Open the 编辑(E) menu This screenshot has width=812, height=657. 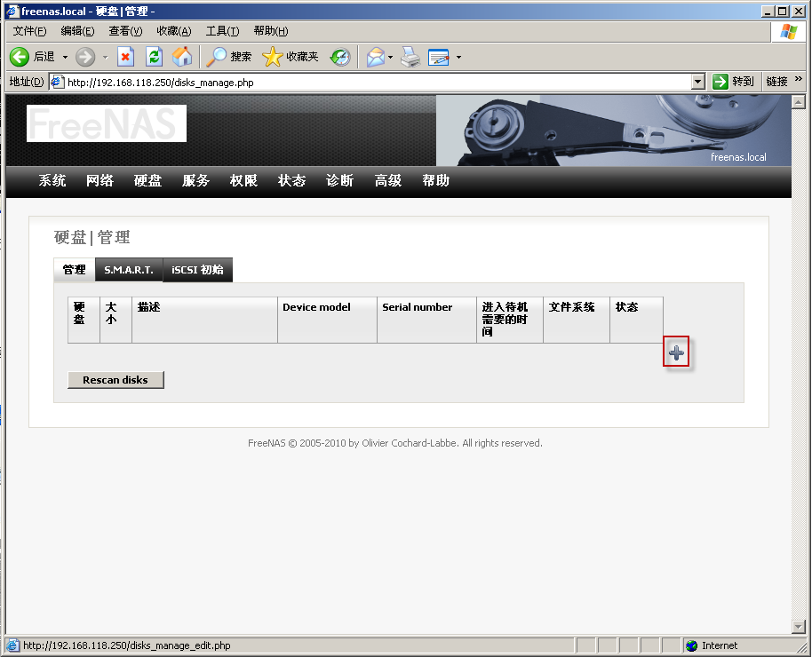pyautogui.click(x=77, y=31)
